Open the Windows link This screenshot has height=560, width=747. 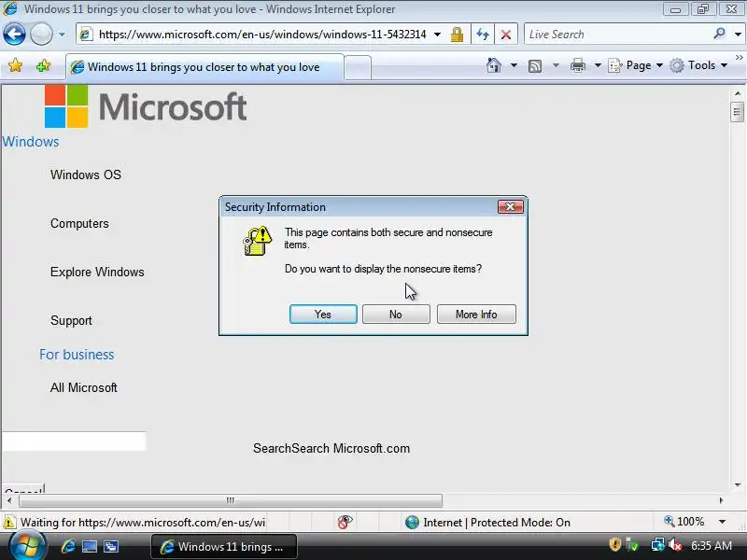[31, 142]
